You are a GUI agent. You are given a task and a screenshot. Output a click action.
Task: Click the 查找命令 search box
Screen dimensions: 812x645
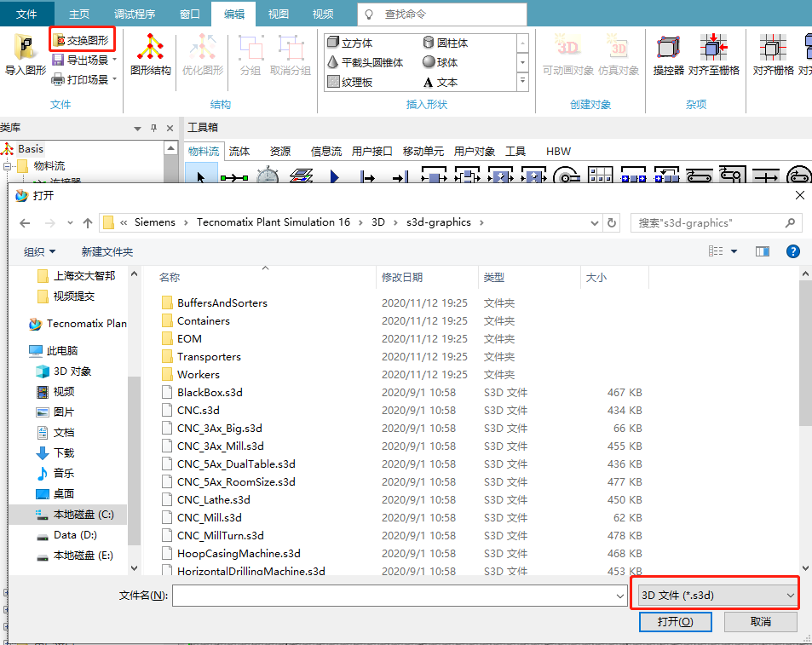pyautogui.click(x=441, y=14)
